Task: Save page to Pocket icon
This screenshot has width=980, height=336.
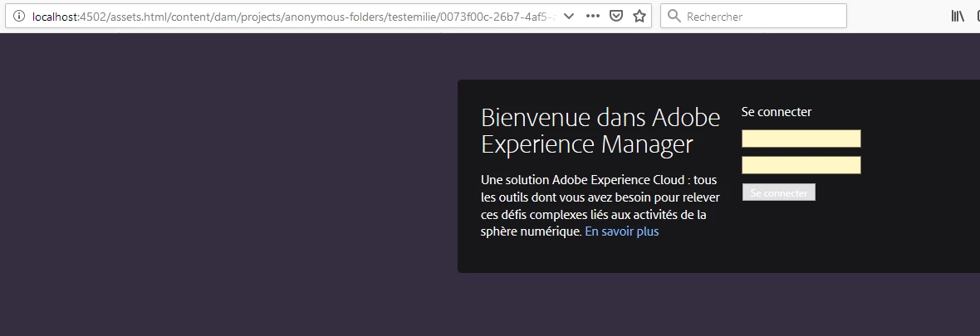Action: point(616,17)
